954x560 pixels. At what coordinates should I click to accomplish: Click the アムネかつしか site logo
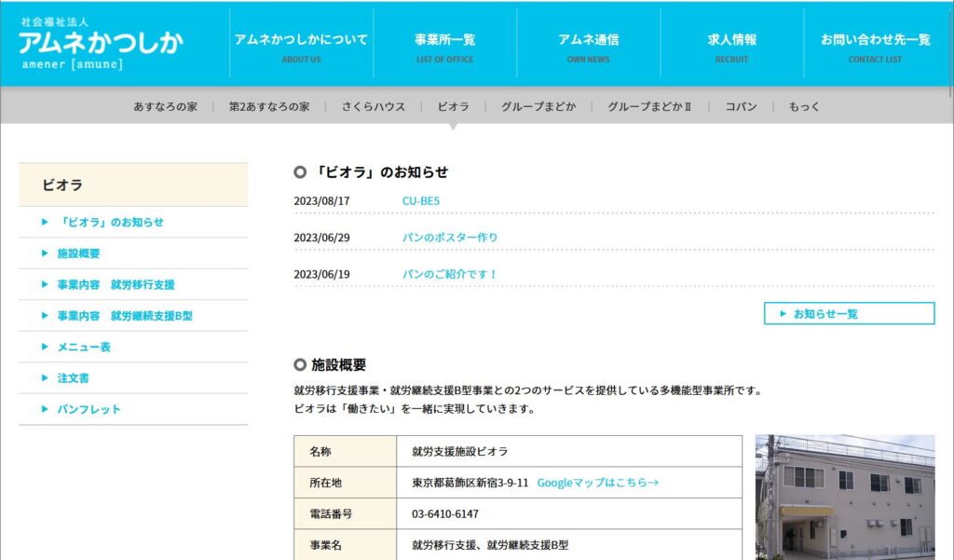pos(101,44)
